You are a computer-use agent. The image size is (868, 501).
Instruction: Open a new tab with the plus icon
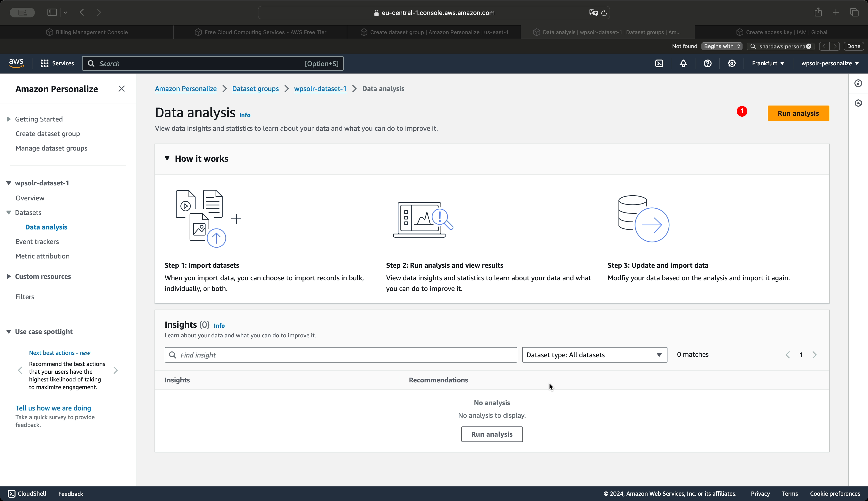(836, 12)
